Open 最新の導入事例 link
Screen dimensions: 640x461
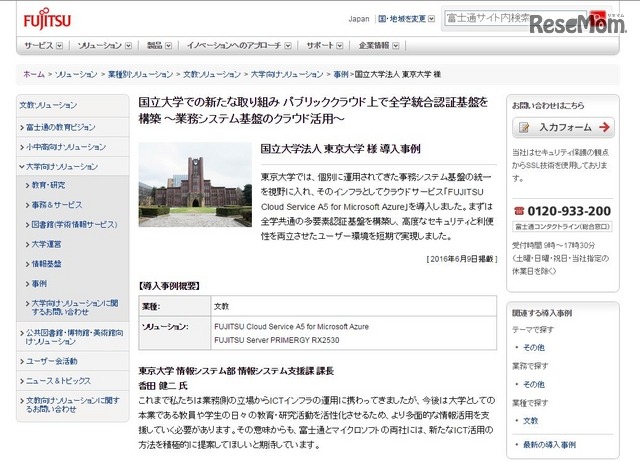click(549, 445)
